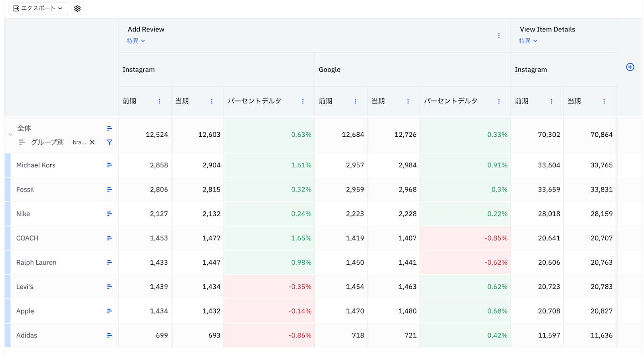Open the エクスポート dropdown

coord(38,8)
